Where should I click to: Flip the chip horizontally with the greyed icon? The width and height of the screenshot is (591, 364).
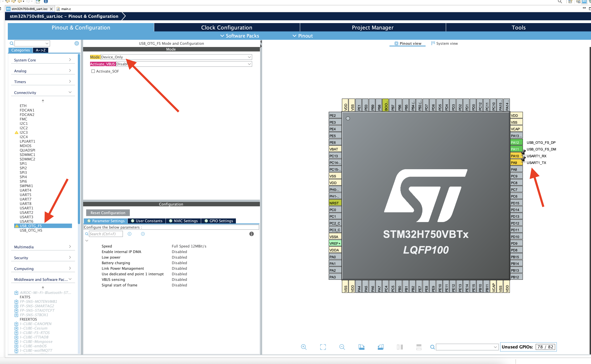[400, 347]
